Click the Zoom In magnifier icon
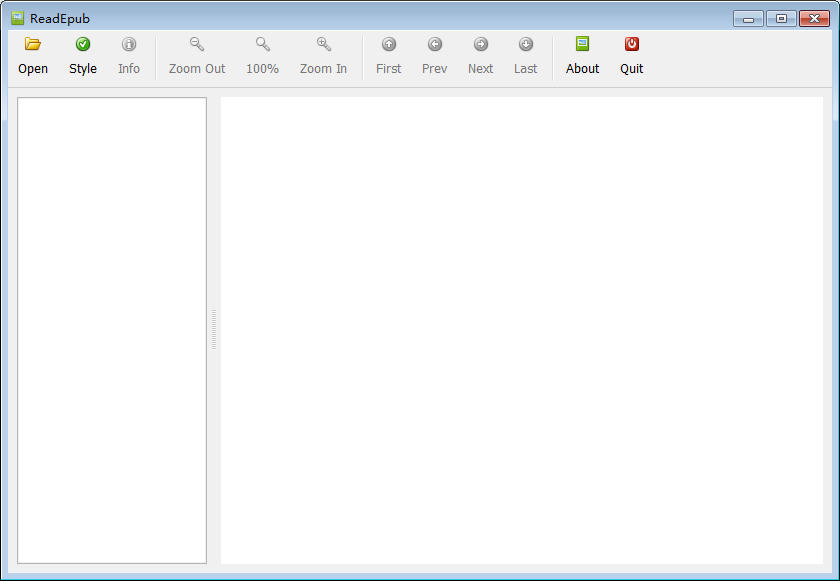 tap(323, 44)
